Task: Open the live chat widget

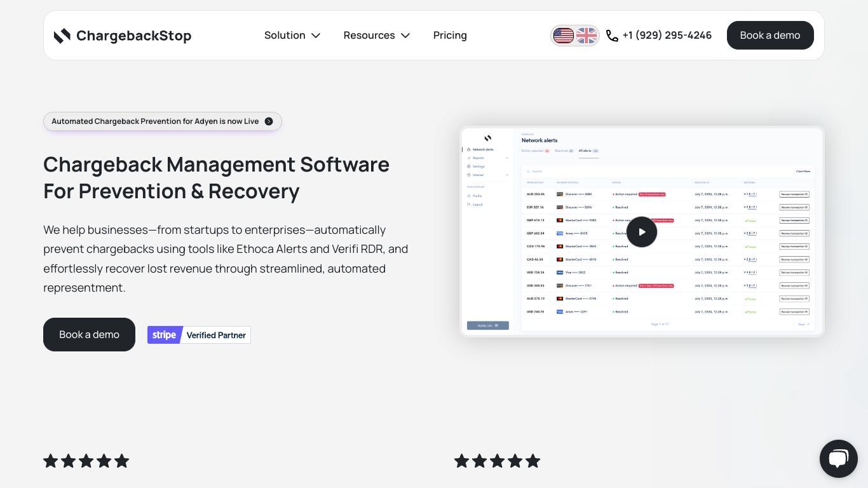Action: [838, 459]
